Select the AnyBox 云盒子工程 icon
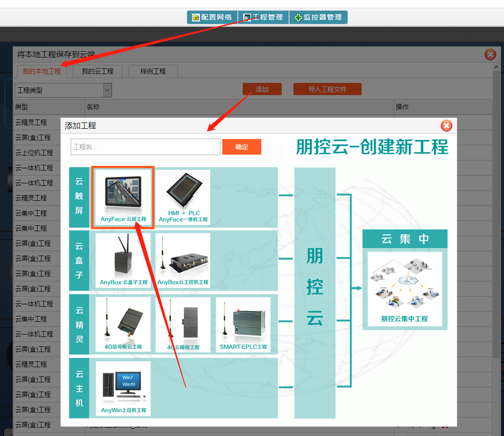Viewport: 504px width, 436px height. click(123, 260)
